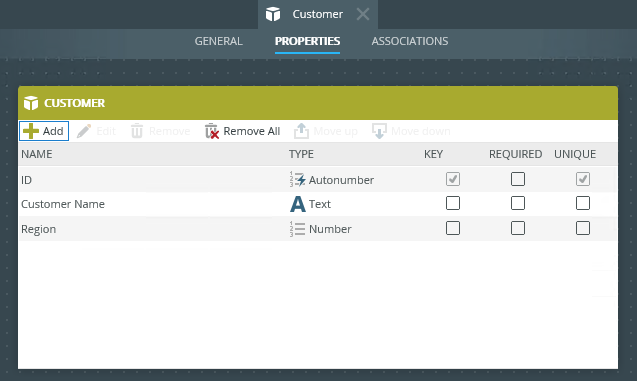Image resolution: width=637 pixels, height=381 pixels.
Task: Click the Edit pencil icon
Action: coord(84,131)
